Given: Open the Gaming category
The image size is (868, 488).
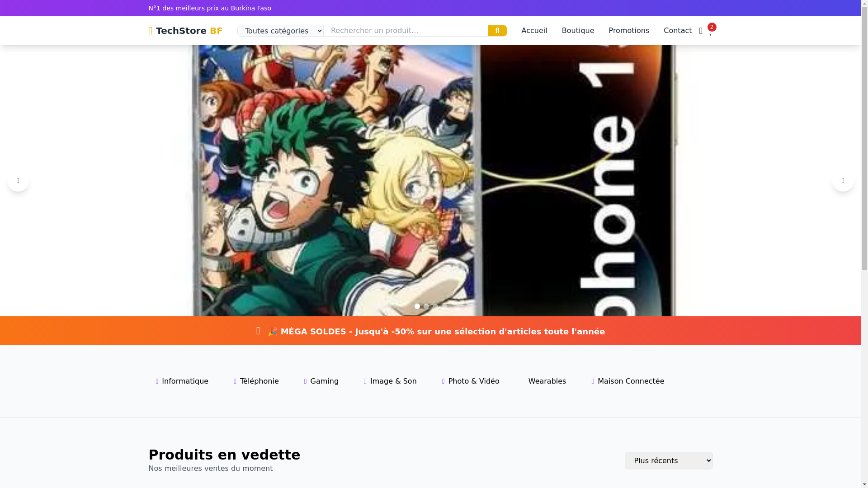Looking at the screenshot, I should point(321,381).
